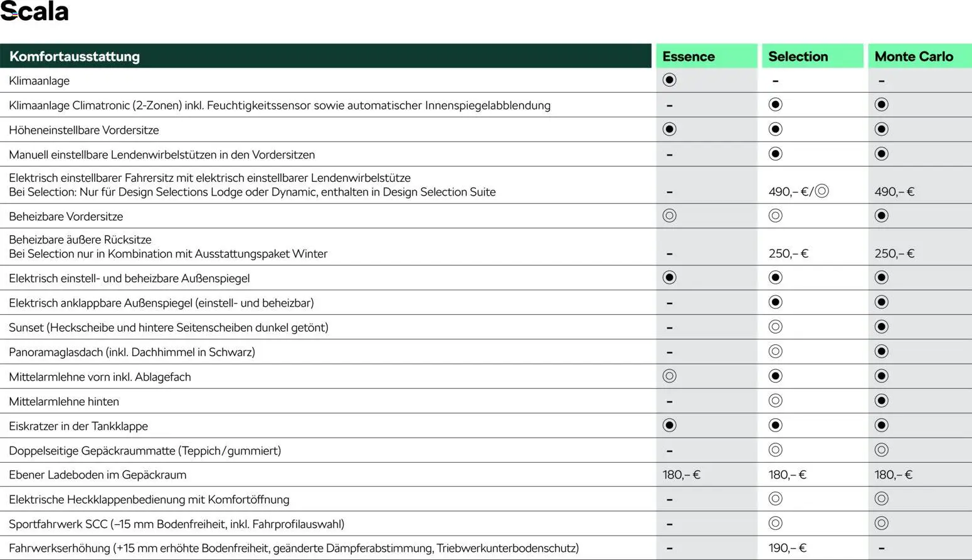Click the Monte Carlo symbol for Panoramaglasdach

[881, 351]
